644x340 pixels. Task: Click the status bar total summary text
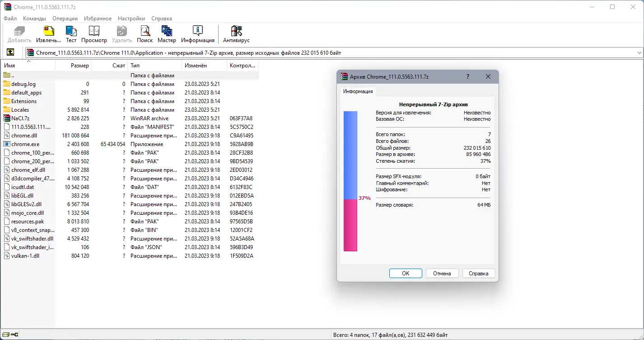(x=391, y=335)
